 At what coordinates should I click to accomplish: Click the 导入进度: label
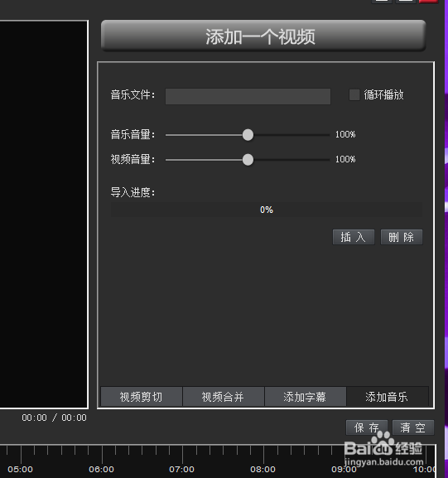point(132,192)
